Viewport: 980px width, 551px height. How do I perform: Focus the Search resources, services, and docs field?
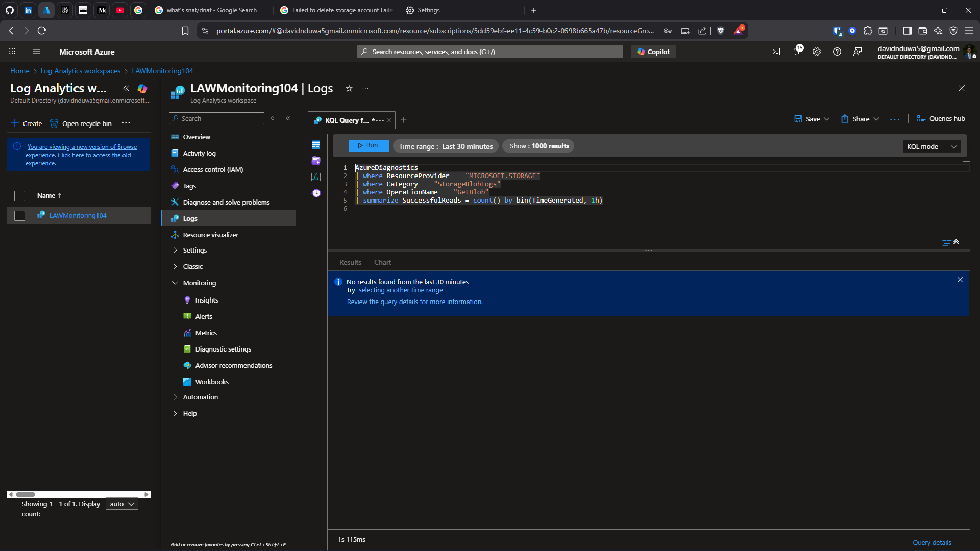click(490, 52)
